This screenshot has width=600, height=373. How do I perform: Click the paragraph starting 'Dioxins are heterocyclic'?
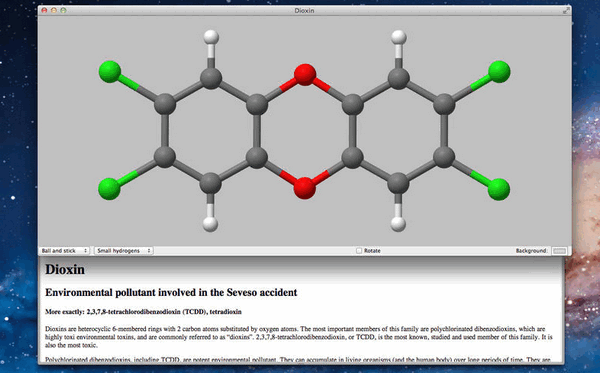click(299, 337)
